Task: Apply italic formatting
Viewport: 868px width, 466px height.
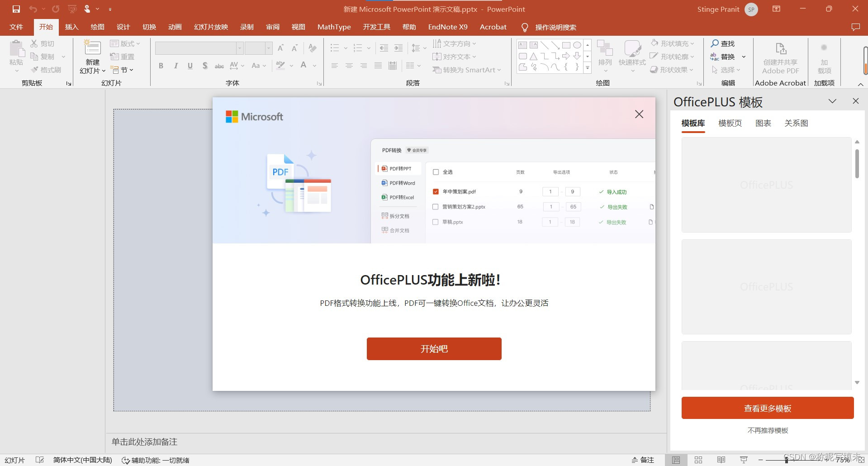Action: pos(175,66)
